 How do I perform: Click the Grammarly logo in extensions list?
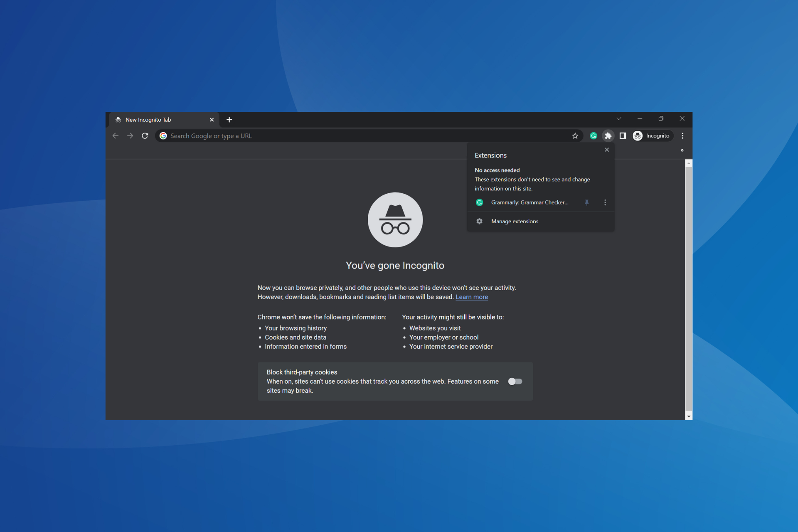click(479, 202)
